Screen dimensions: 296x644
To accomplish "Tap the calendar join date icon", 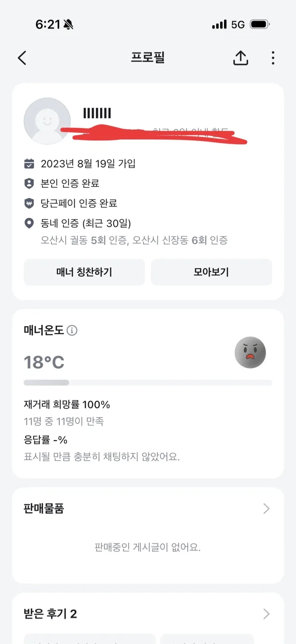I will (29, 164).
